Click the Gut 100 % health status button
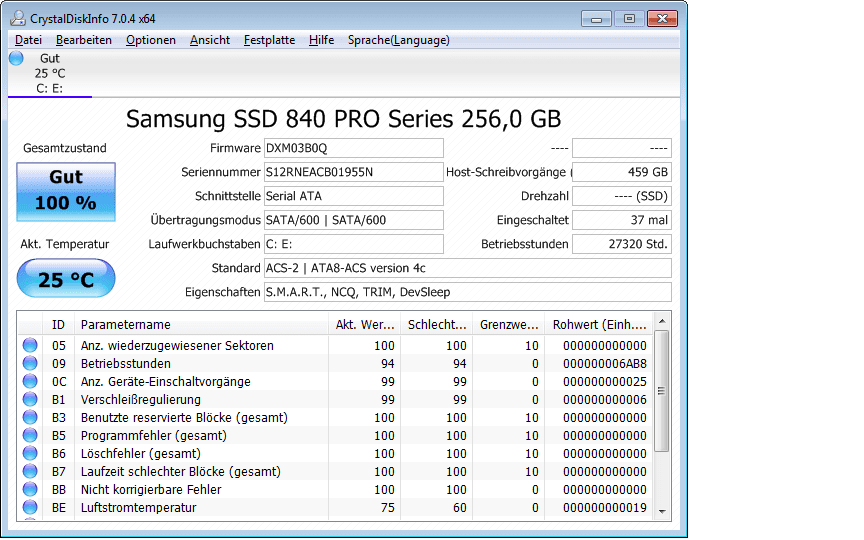Viewport: 864px width, 540px height. (x=66, y=192)
